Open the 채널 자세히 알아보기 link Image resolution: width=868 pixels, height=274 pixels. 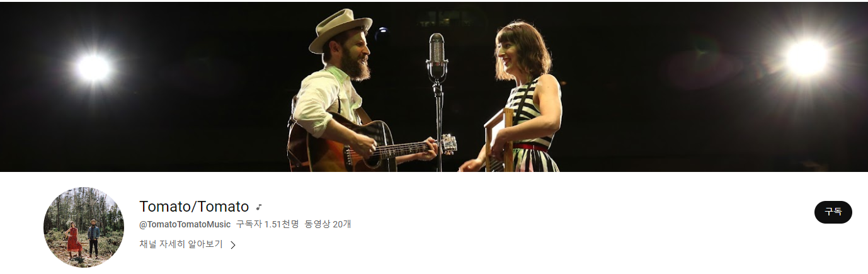coord(181,244)
